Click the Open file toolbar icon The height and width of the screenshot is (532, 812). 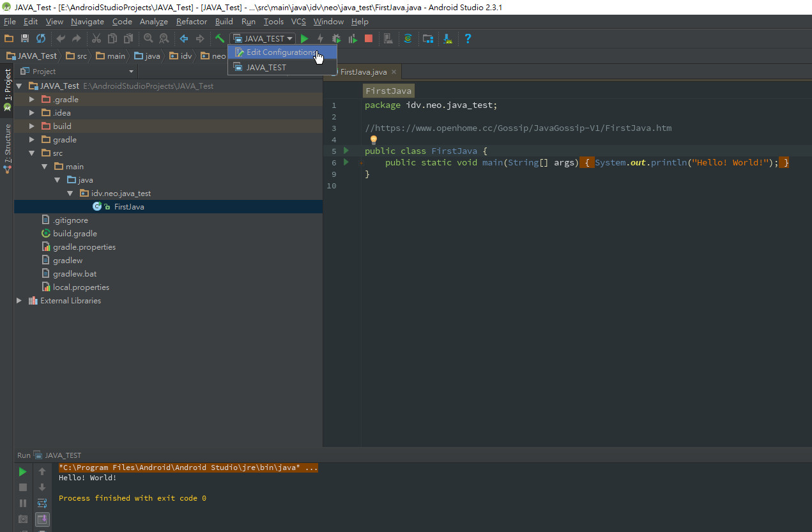click(x=9, y=39)
